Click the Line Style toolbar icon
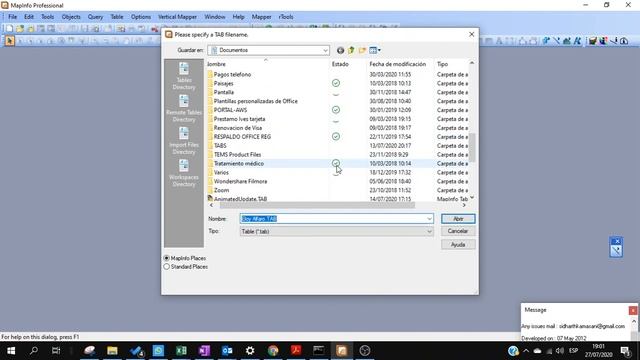Image resolution: width=640 pixels, height=360 pixels. coord(556,41)
